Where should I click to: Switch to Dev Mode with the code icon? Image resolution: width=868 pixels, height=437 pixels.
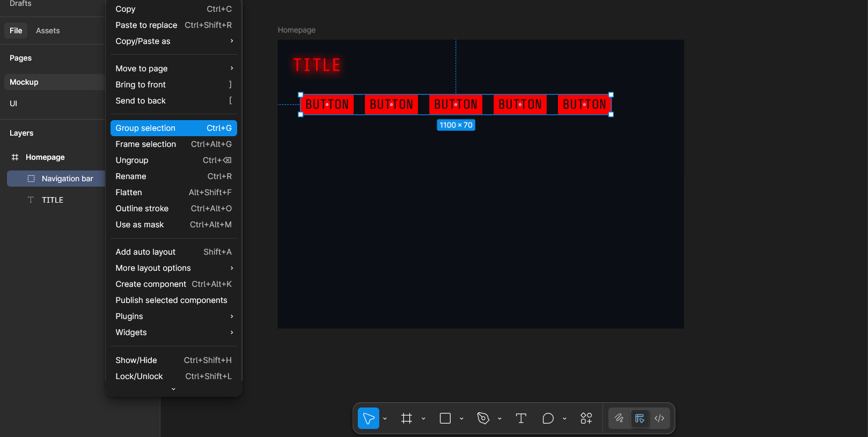tap(659, 418)
